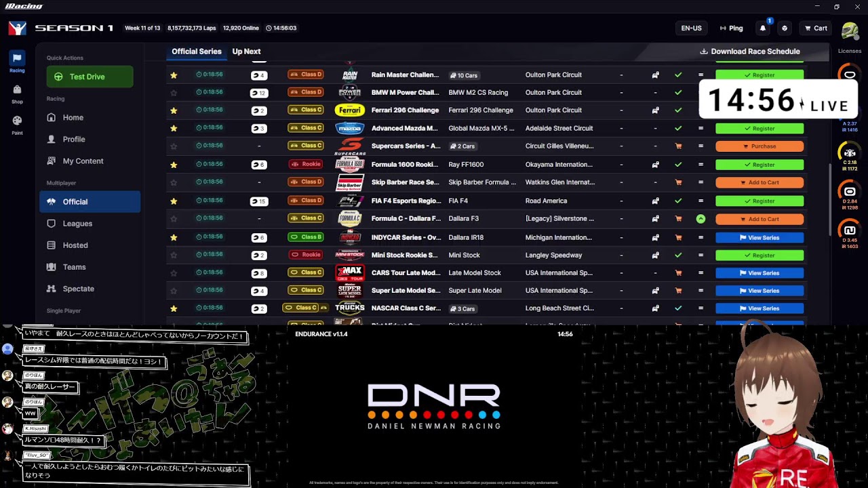Open Hosted in the sidebar
Image resolution: width=868 pixels, height=488 pixels.
pyautogui.click(x=90, y=245)
